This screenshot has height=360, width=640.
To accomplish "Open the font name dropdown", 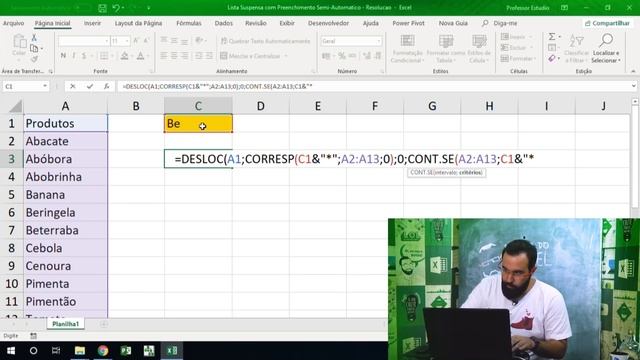I will tap(107, 41).
